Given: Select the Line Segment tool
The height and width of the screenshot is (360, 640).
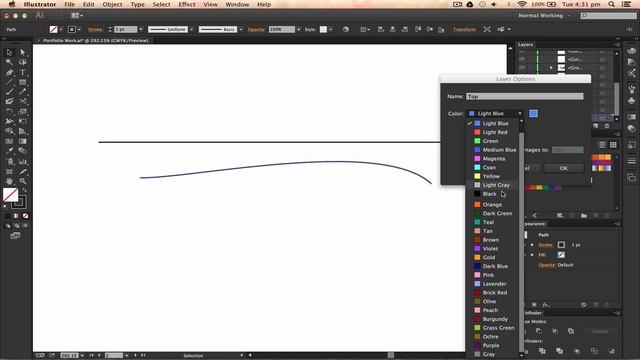Looking at the screenshot, I should (9, 82).
